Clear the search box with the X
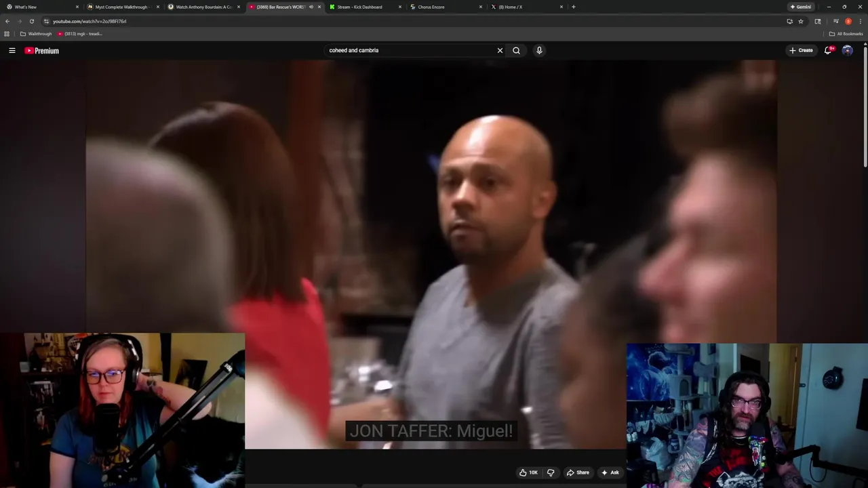Image resolution: width=868 pixels, height=488 pixels. coord(500,50)
